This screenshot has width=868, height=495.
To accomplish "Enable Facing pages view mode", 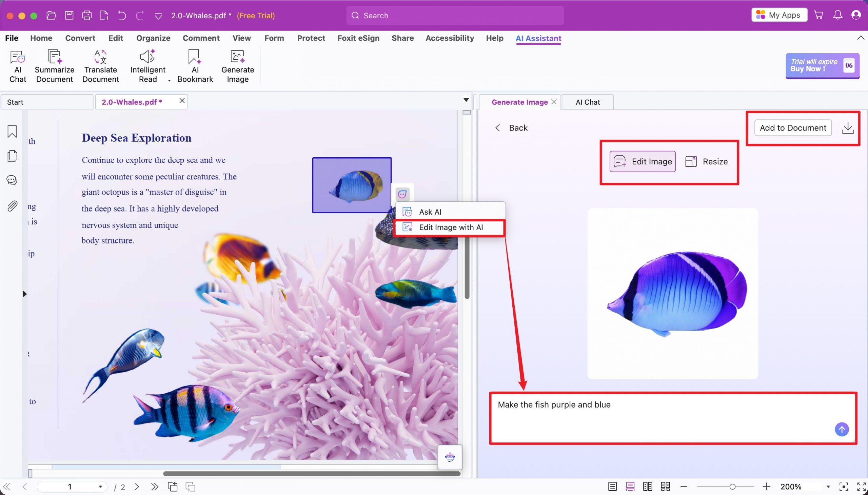I will (647, 487).
